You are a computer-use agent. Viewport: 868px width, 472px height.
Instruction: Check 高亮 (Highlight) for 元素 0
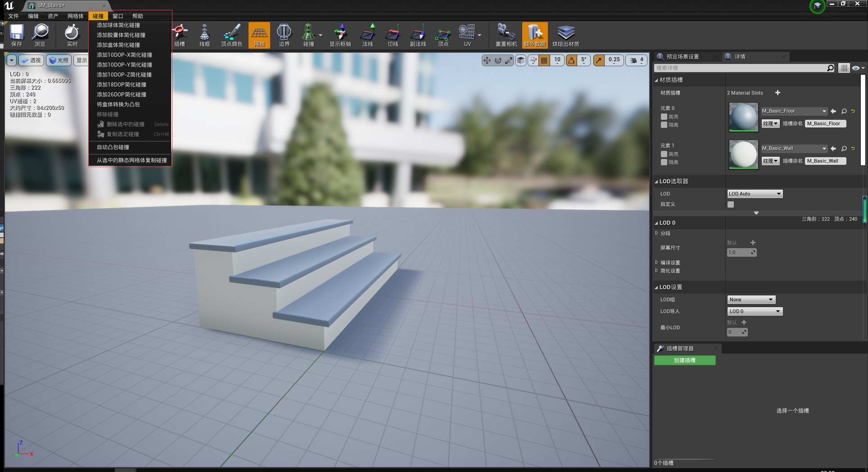(x=664, y=117)
